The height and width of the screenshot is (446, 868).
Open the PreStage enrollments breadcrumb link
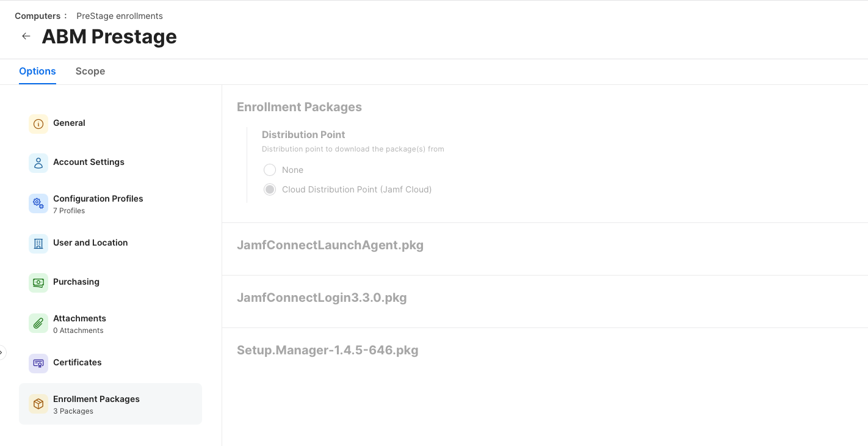120,16
